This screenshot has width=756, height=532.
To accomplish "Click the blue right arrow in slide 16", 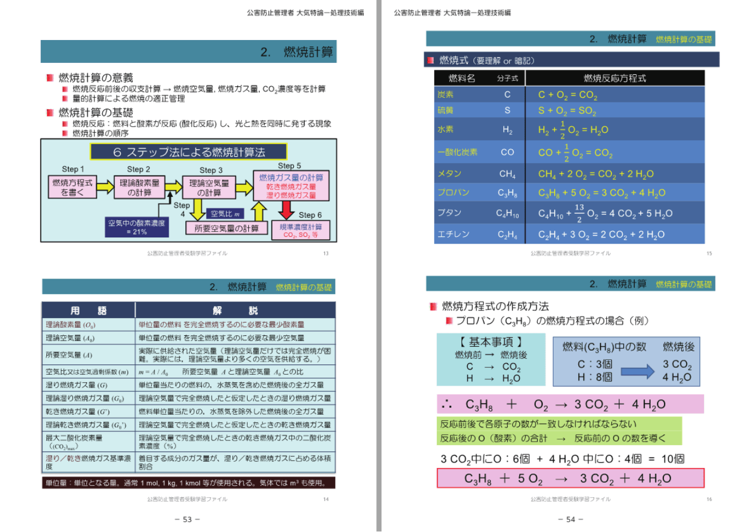I will coord(637,371).
